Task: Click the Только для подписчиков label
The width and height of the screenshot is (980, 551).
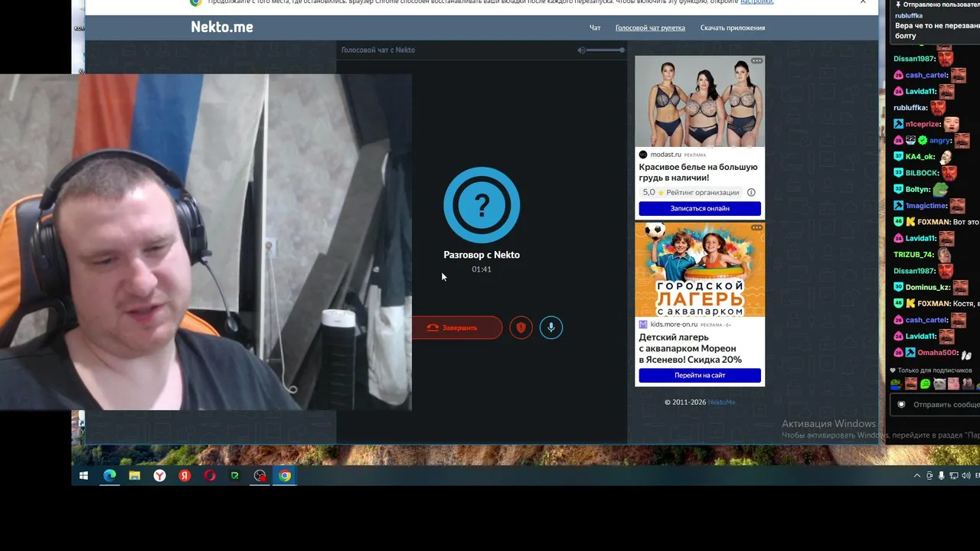Action: coord(935,370)
